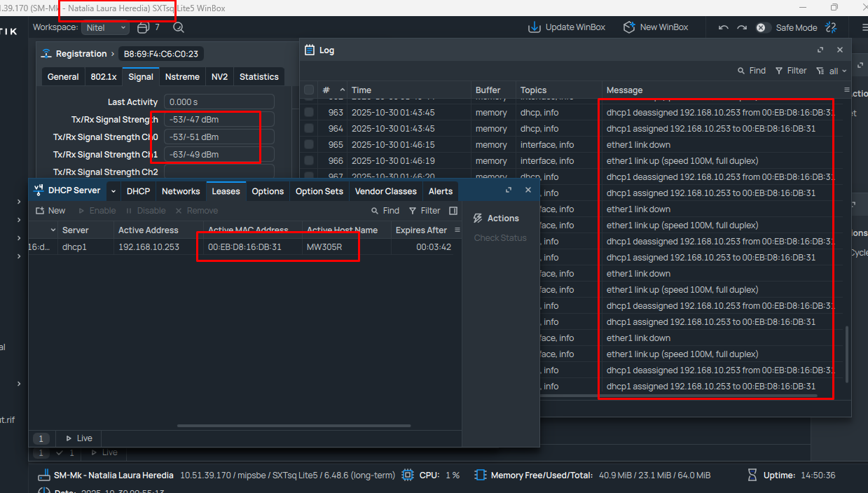868x493 pixels.
Task: Click the Update WinBox download icon
Action: pos(535,27)
